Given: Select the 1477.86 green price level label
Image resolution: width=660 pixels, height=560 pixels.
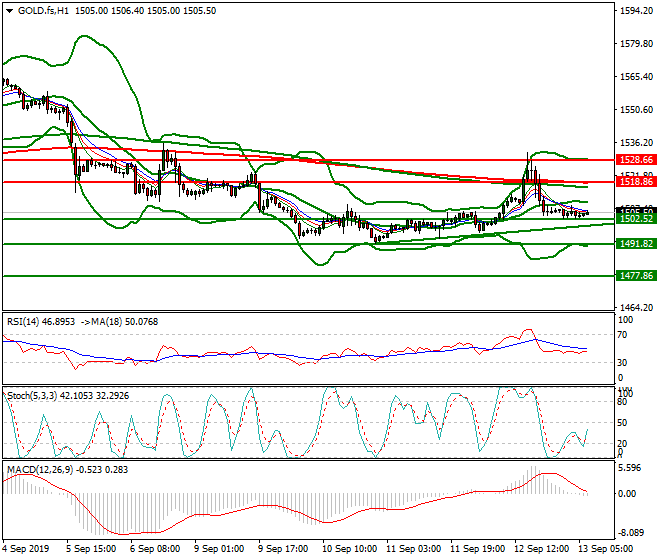Looking at the screenshot, I should (x=636, y=276).
